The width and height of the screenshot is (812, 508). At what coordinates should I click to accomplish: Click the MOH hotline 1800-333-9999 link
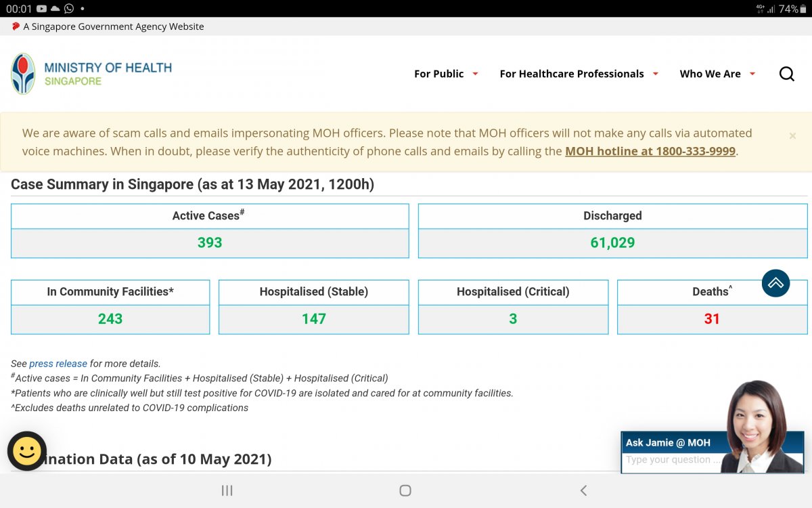[650, 151]
